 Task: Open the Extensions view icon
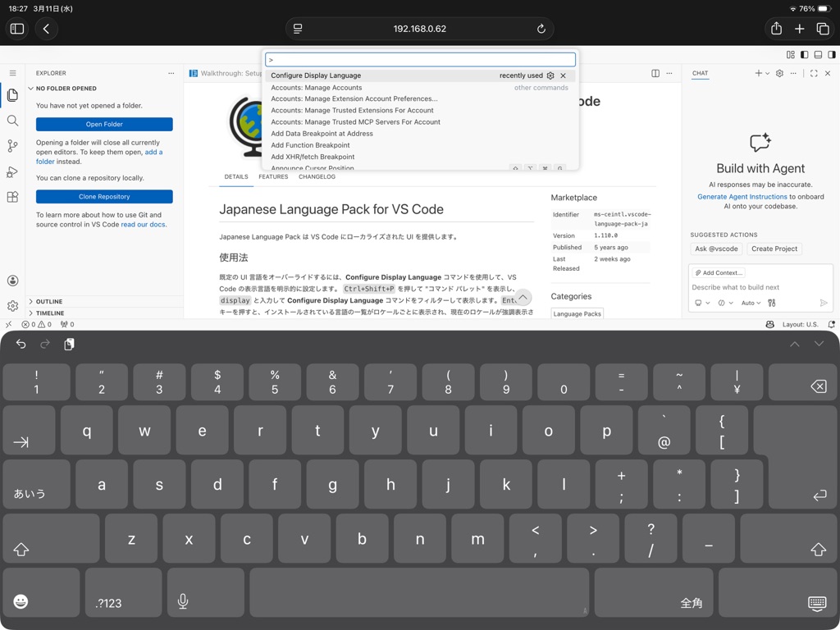point(12,197)
